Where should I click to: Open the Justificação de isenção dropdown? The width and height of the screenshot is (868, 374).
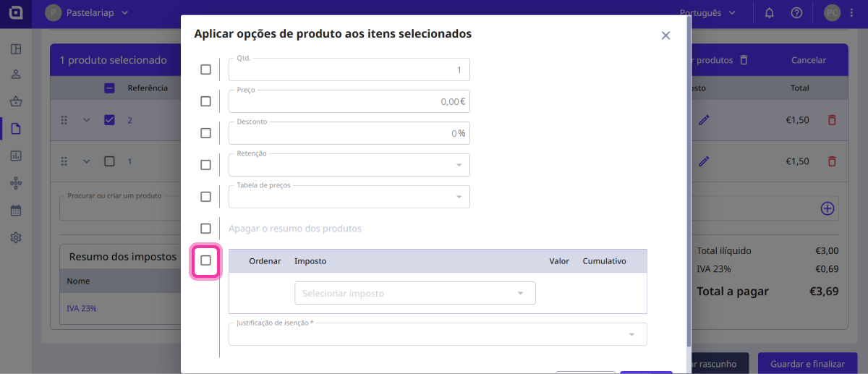click(x=438, y=334)
